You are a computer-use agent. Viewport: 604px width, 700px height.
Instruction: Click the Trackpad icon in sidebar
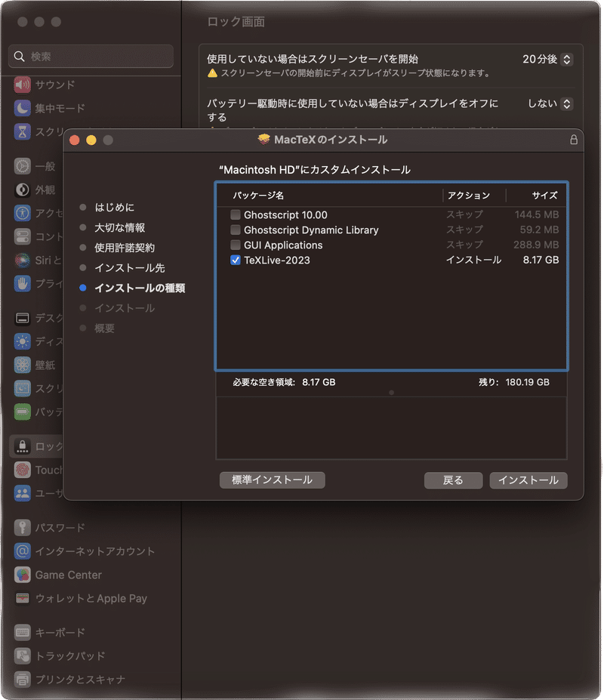(23, 655)
